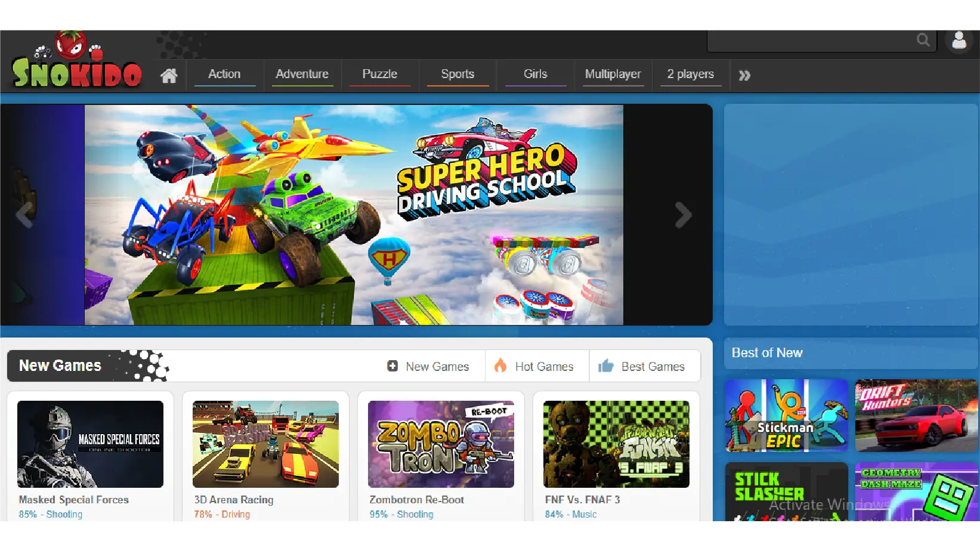Click the 3D Arena Racing title
The width and height of the screenshot is (980, 551).
pos(234,500)
